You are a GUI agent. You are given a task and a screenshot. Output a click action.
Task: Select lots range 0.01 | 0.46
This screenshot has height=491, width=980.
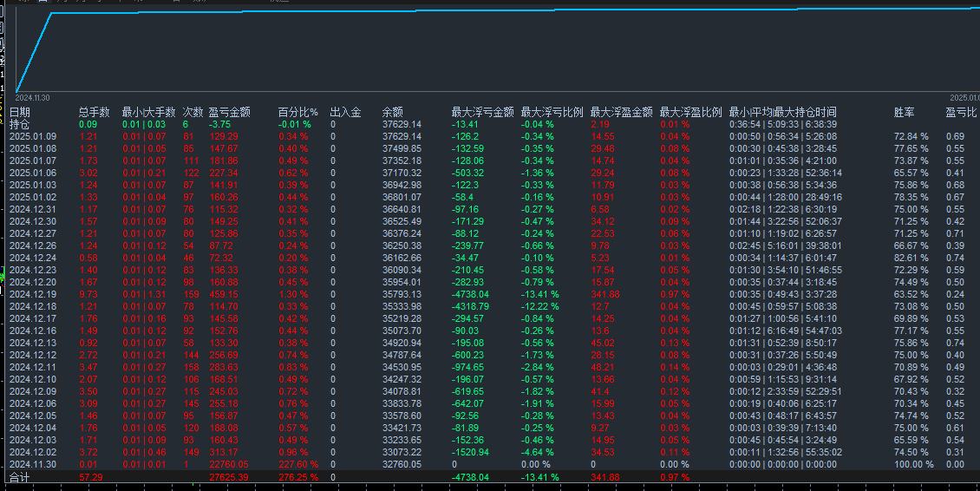point(144,452)
